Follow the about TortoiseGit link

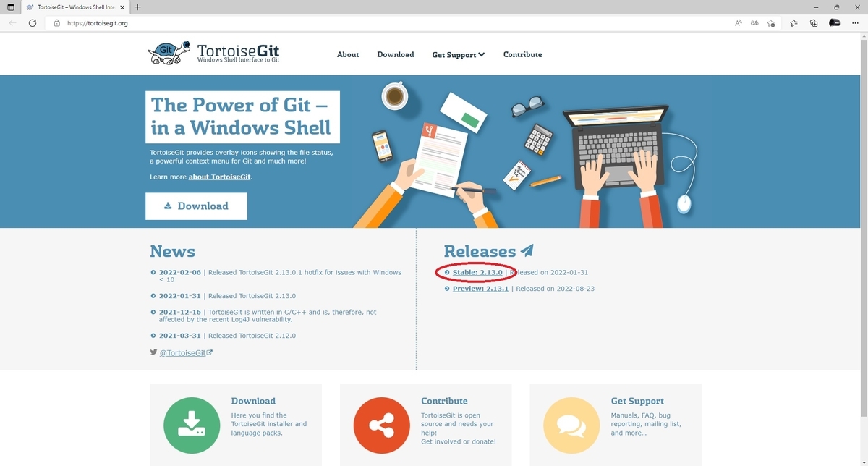(220, 177)
